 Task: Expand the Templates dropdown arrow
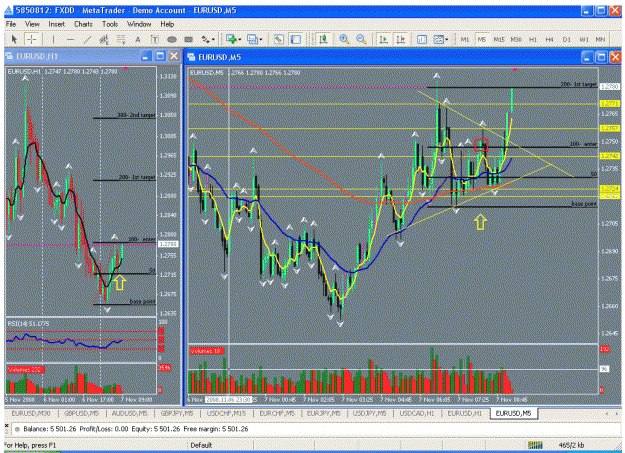447,39
